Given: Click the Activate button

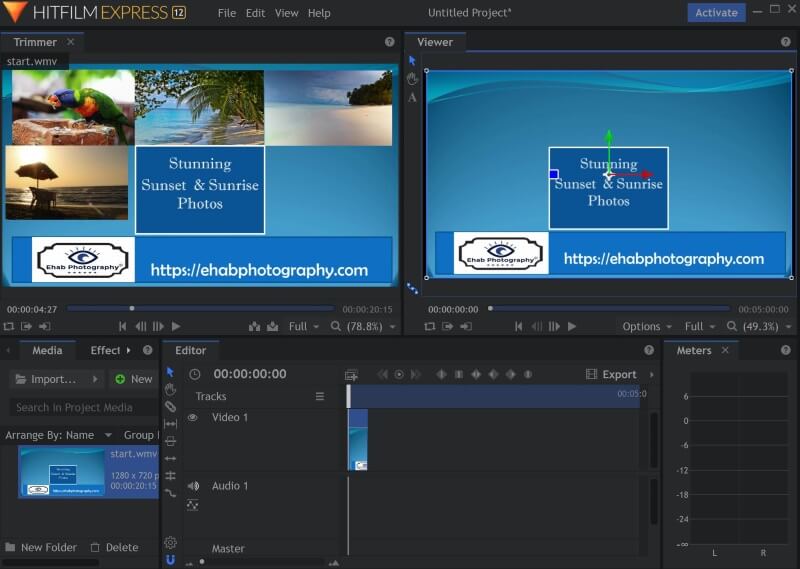Looking at the screenshot, I should (x=716, y=13).
